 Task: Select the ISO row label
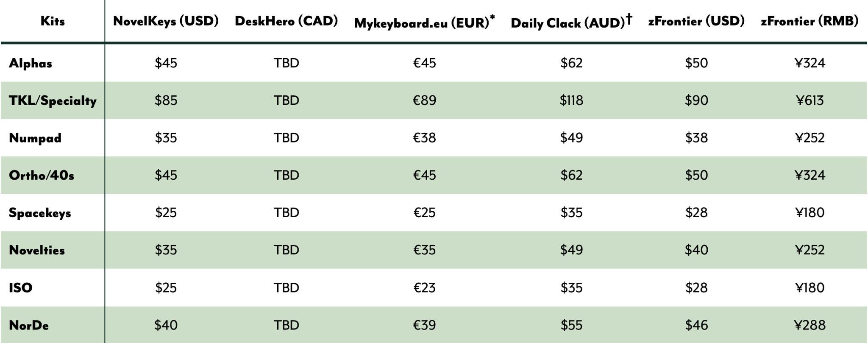coord(21,287)
